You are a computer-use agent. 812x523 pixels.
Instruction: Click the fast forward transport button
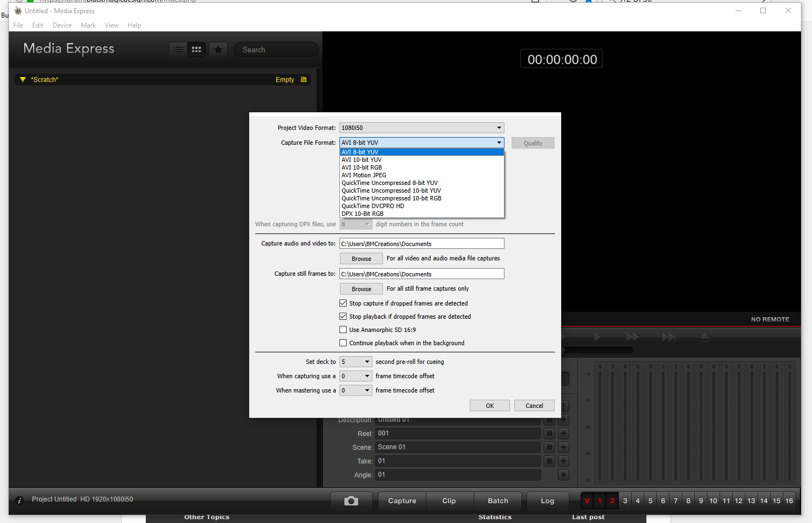(633, 336)
